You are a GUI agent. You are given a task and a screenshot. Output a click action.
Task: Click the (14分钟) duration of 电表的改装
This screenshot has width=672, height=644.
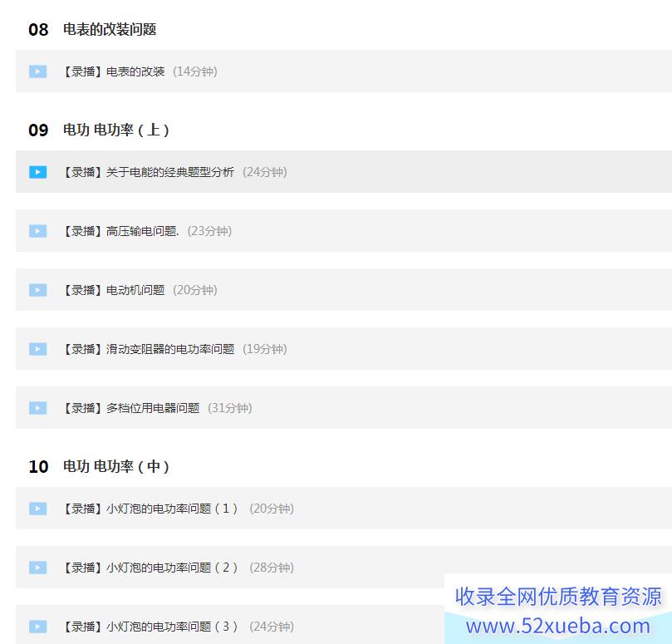[x=195, y=71]
